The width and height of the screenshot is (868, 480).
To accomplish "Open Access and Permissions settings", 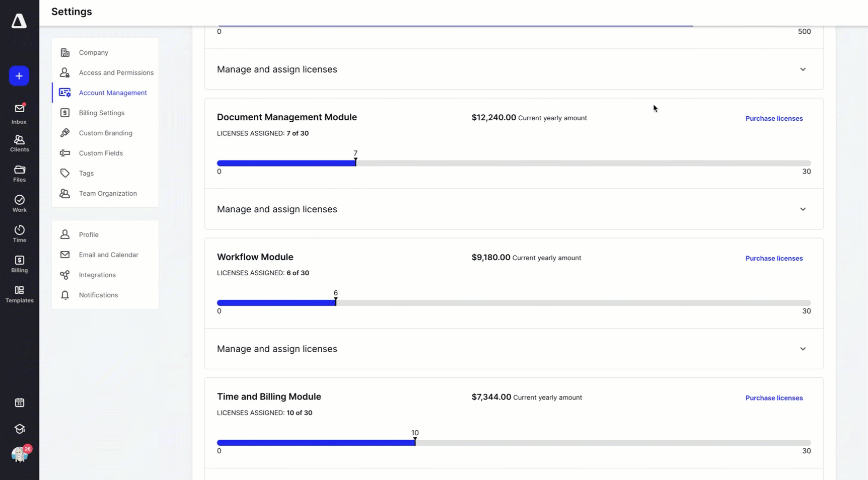I will [116, 72].
